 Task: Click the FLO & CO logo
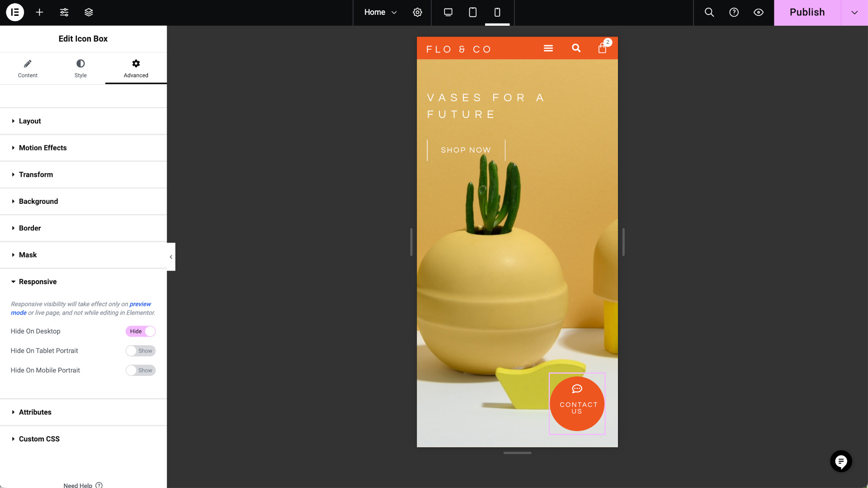(x=458, y=49)
